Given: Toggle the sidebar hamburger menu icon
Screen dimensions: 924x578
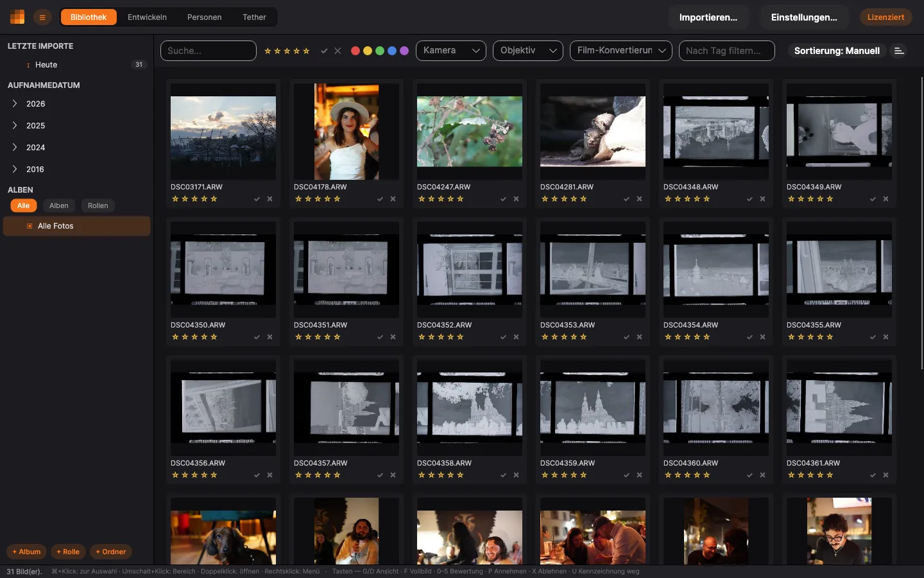Looking at the screenshot, I should (x=42, y=17).
